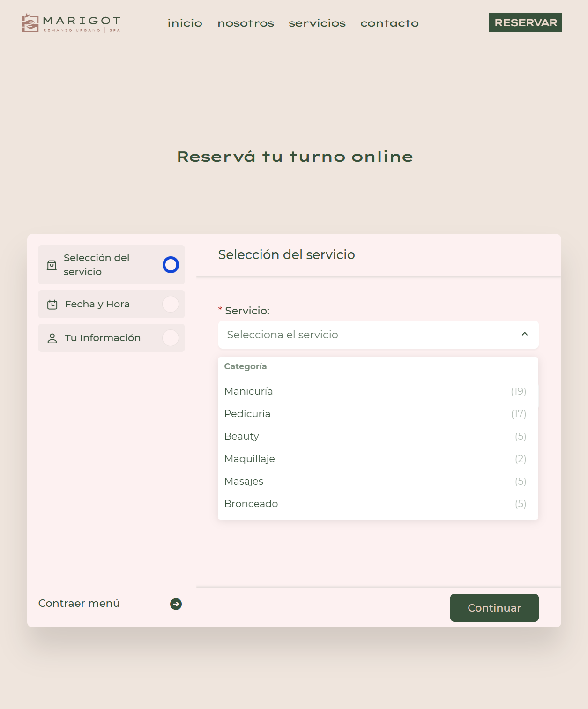
Task: Select the Tu Información step circle
Action: point(171,338)
